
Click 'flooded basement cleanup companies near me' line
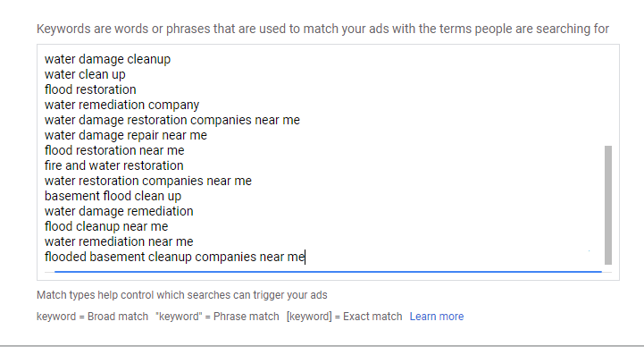[x=174, y=257]
